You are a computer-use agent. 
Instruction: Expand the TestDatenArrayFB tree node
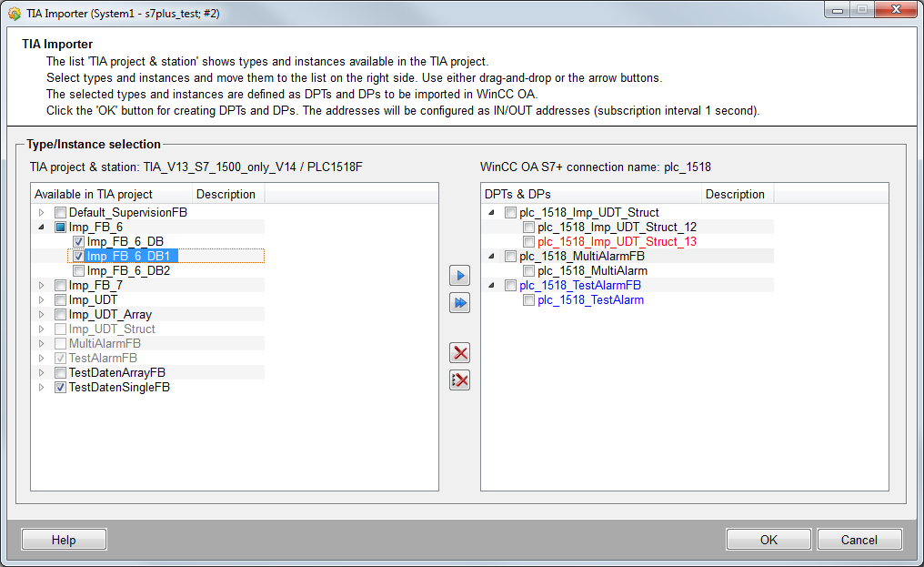point(41,373)
